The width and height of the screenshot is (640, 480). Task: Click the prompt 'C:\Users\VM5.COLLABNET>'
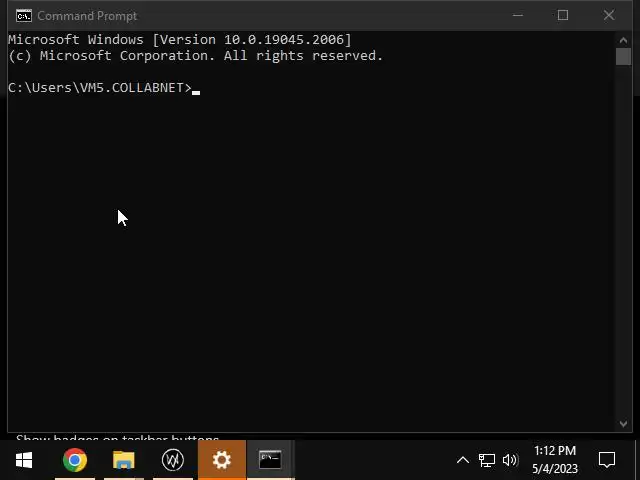100,88
